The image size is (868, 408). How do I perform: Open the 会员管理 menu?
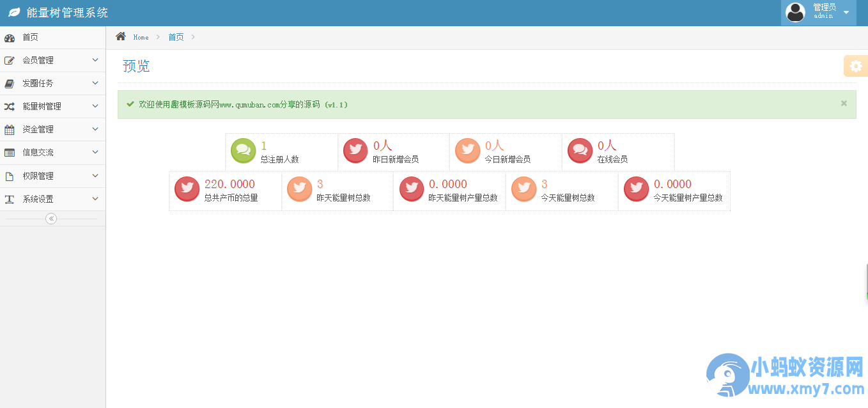(52, 61)
